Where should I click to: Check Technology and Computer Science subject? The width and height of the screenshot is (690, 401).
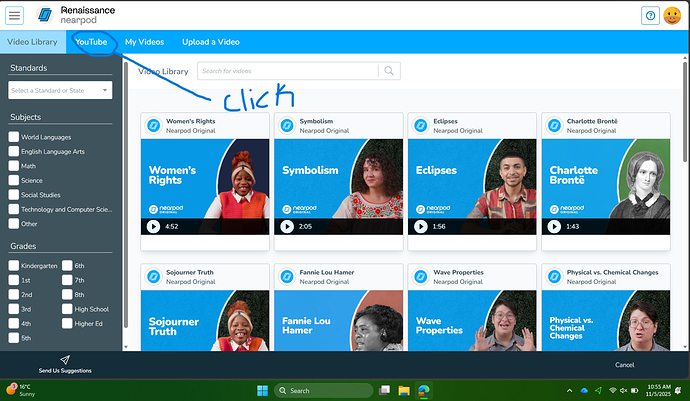point(14,209)
